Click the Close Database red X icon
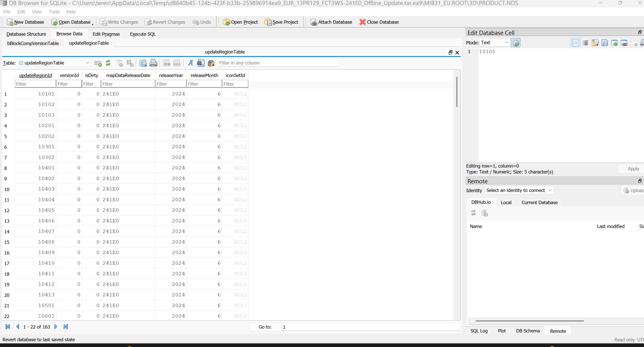The image size is (644, 347). pos(362,22)
